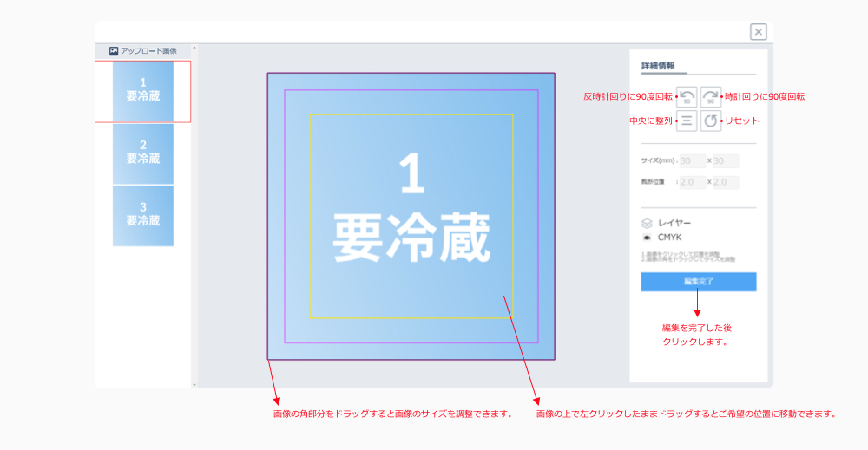Click the reset (リセット) icon

711,121
